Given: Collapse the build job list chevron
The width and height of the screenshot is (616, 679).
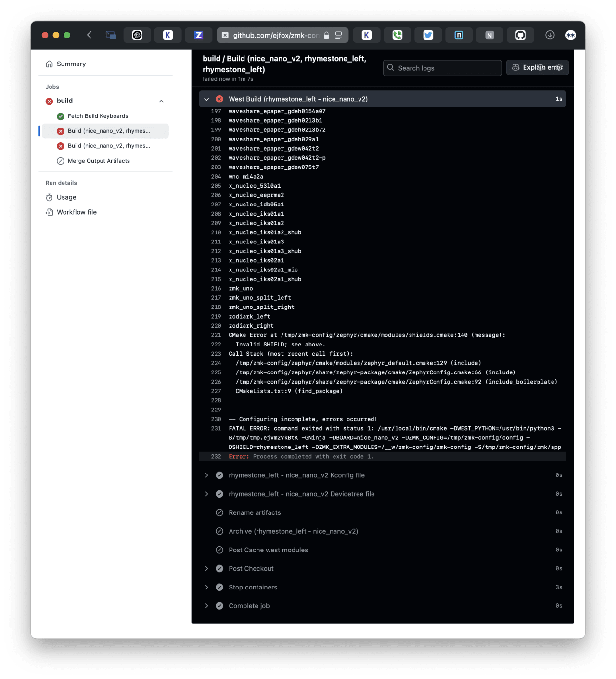Looking at the screenshot, I should [161, 101].
